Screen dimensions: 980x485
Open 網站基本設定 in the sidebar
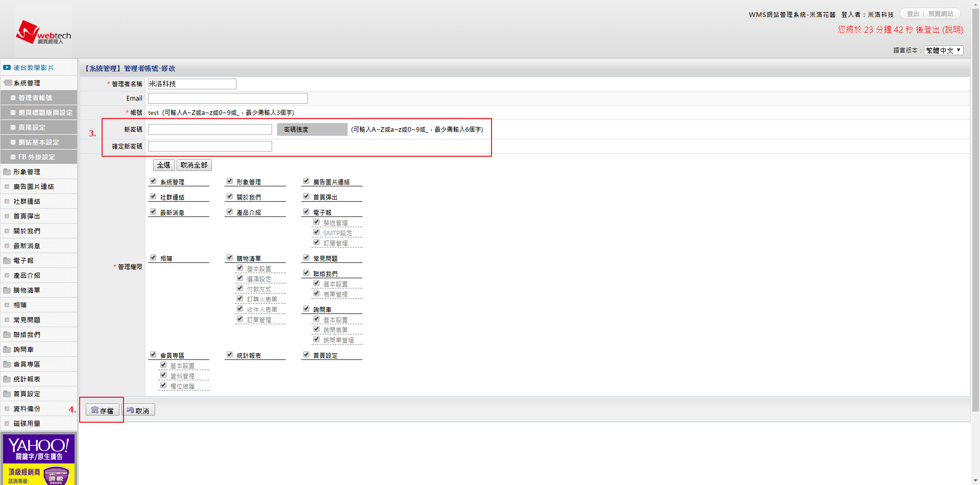(39, 142)
